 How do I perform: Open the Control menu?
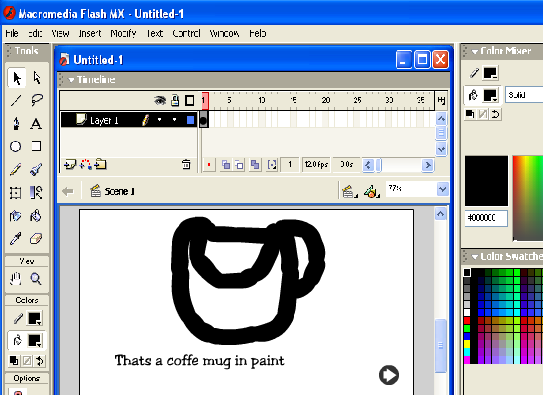point(186,33)
